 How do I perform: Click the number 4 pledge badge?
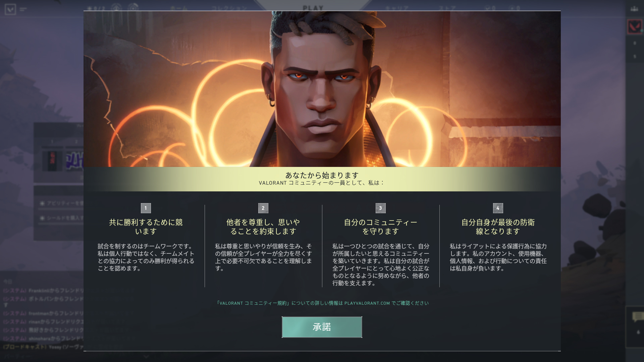click(x=498, y=208)
